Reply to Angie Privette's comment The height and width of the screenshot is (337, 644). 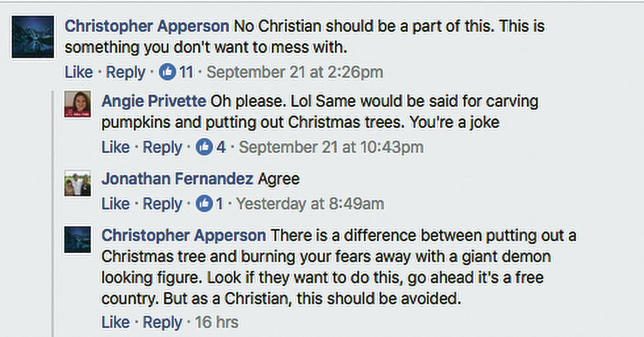pos(162,148)
